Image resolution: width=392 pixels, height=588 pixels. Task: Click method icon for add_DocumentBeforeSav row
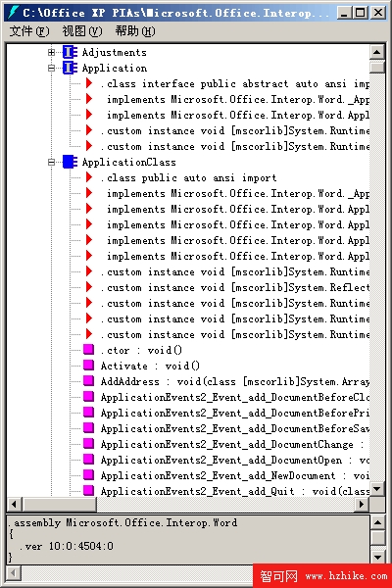click(x=88, y=428)
